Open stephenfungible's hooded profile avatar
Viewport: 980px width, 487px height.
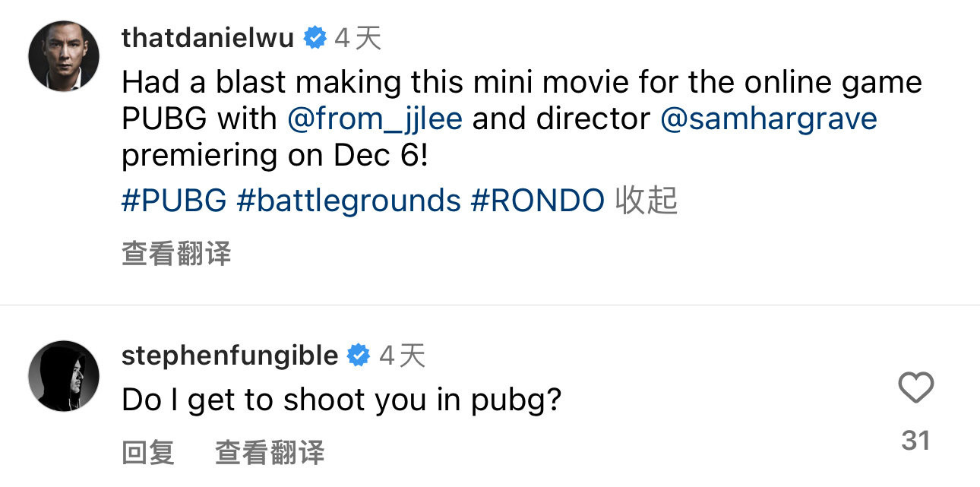pyautogui.click(x=64, y=376)
